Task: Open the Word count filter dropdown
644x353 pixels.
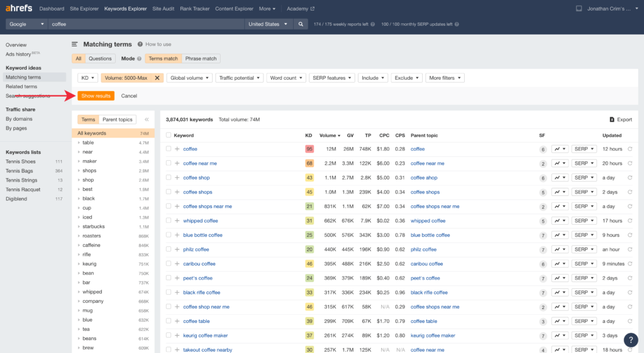Action: (286, 78)
